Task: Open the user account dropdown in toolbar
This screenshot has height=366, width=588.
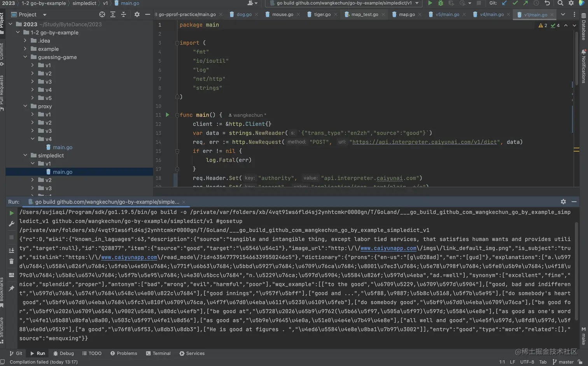Action: tap(253, 3)
